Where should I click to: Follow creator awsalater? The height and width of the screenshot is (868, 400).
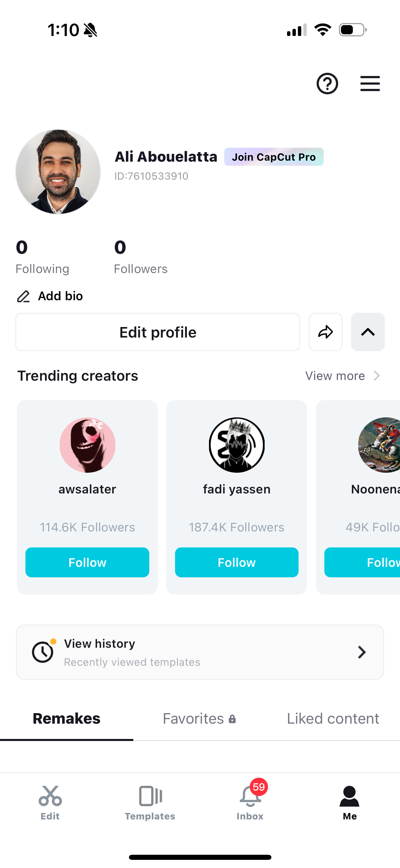coord(87,562)
